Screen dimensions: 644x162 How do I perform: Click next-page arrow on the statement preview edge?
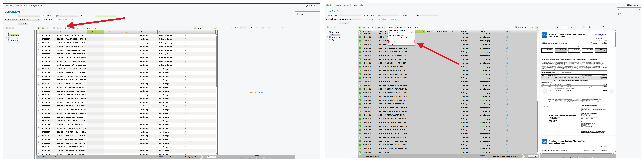pyautogui.click(x=611, y=91)
